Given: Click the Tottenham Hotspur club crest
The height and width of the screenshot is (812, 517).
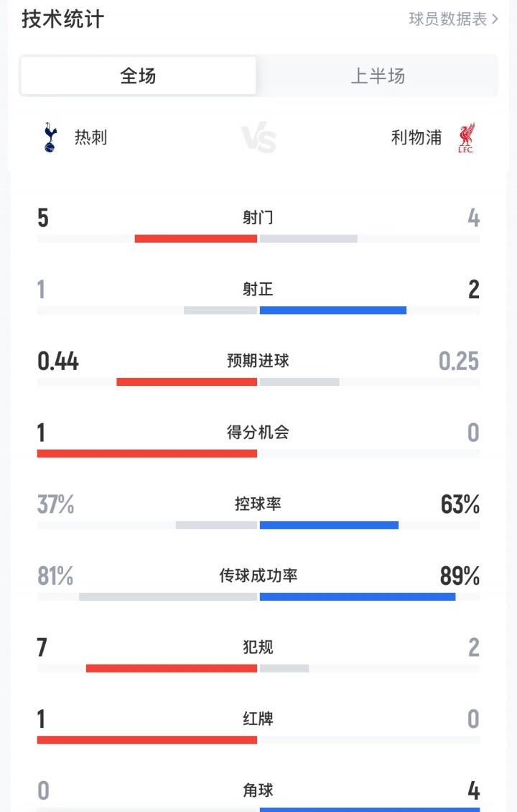Looking at the screenshot, I should tap(50, 137).
